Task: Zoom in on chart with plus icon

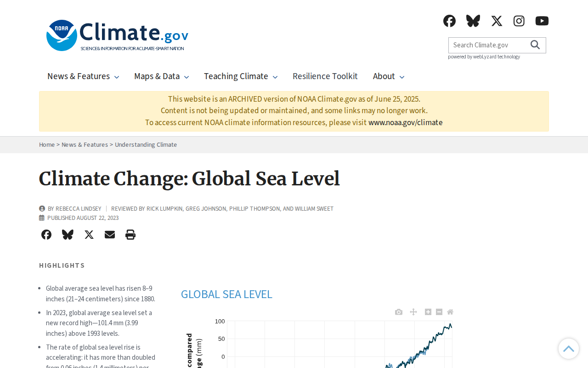Action: [x=428, y=312]
